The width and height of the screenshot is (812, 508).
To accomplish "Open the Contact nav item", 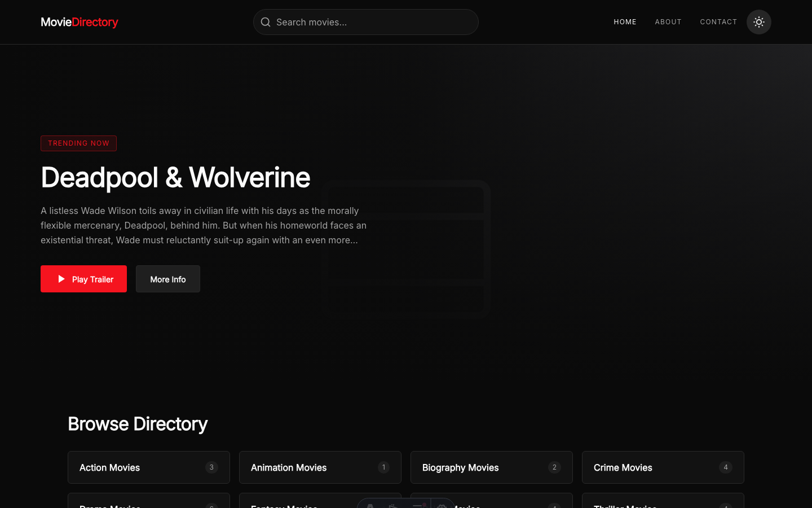I will 718,22.
